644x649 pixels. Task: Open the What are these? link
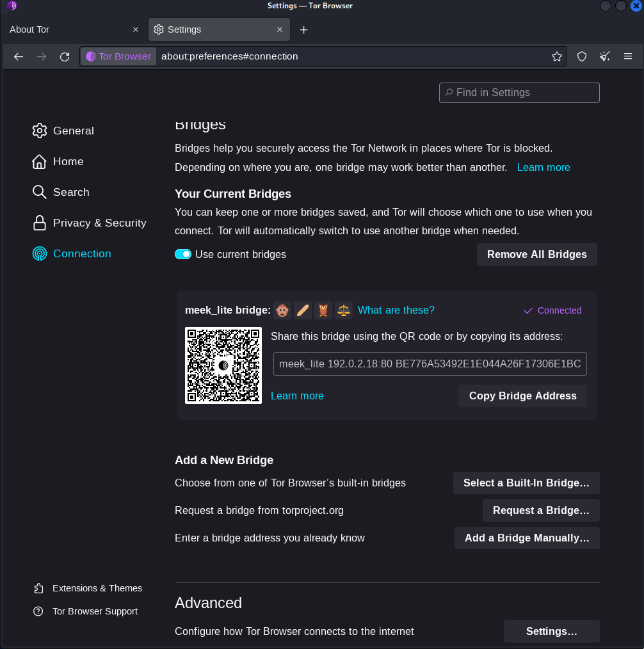click(x=396, y=310)
